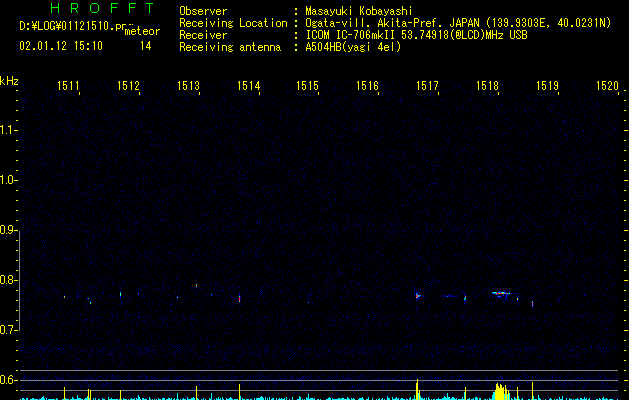The height and width of the screenshot is (400, 629).
Task: Click the red-magenta echo just before 1514
Action: point(239,298)
